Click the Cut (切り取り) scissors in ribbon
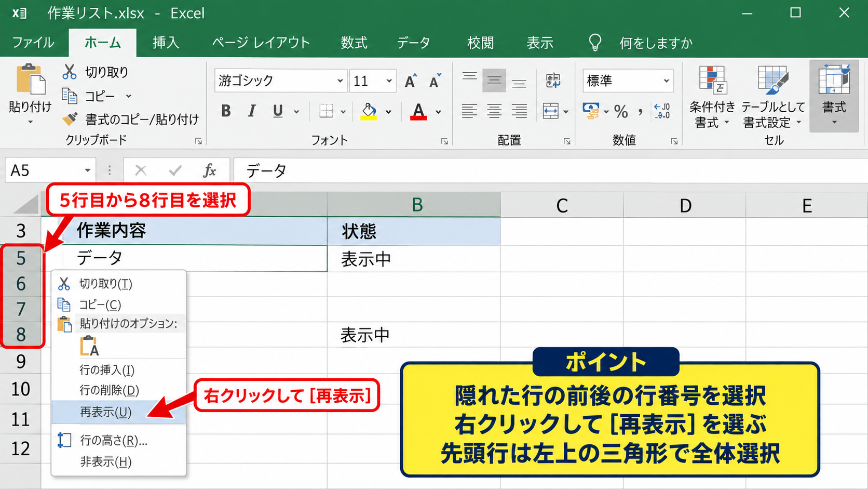The image size is (868, 489). point(69,72)
